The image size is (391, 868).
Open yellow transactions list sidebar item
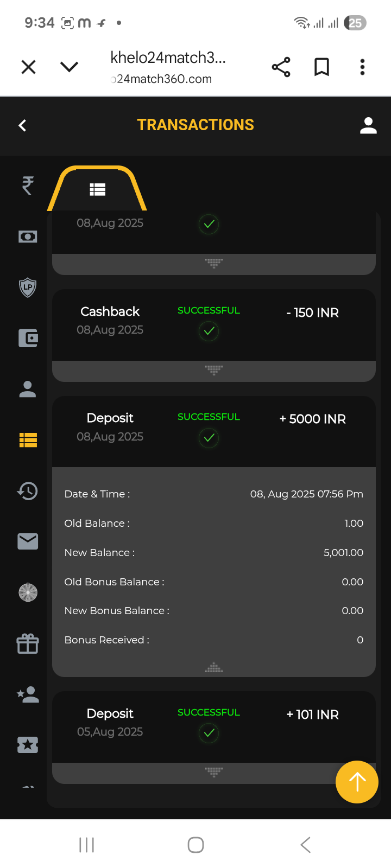(x=28, y=440)
